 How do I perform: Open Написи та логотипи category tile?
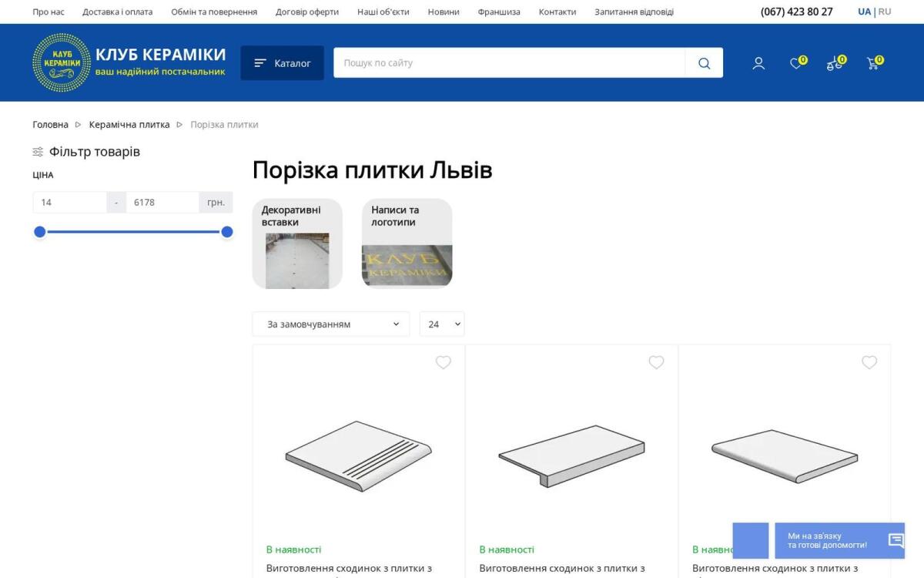point(407,244)
